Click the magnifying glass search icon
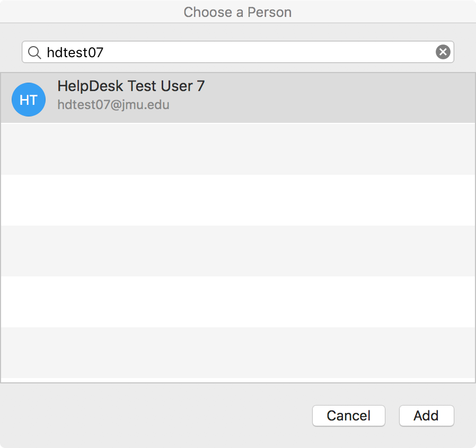Viewport: 476px width, 448px height. pos(34,52)
